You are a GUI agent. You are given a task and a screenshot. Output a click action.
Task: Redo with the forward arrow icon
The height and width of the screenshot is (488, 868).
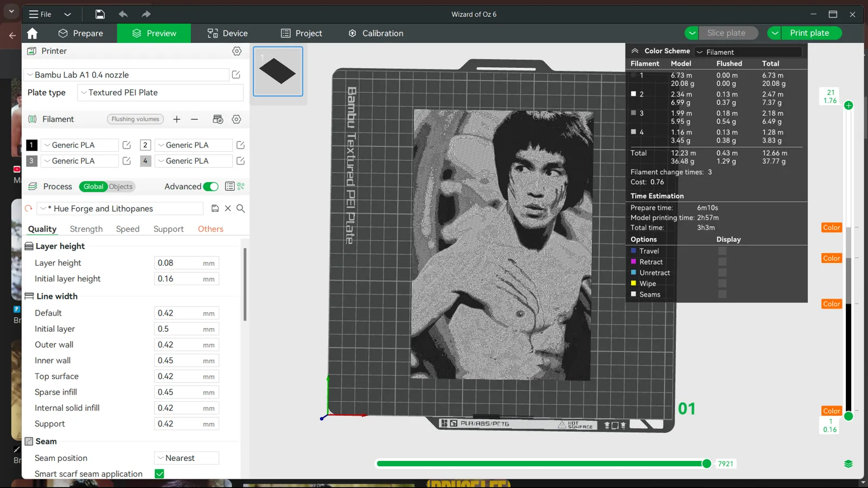tap(146, 15)
